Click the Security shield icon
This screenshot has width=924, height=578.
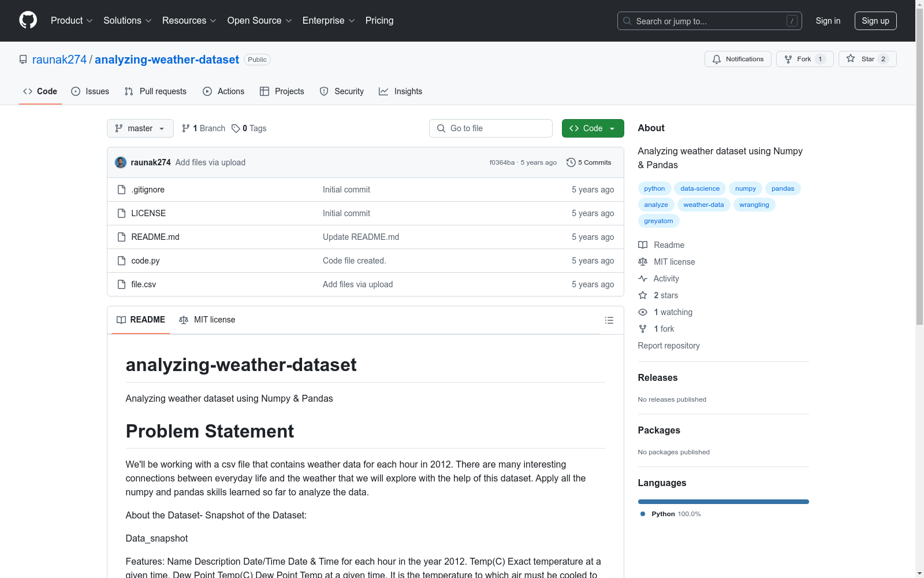point(324,91)
